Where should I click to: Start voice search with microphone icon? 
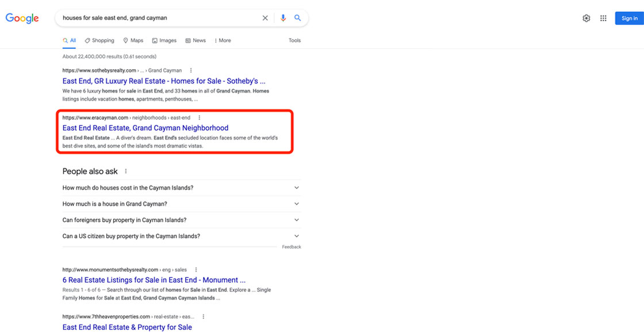283,18
